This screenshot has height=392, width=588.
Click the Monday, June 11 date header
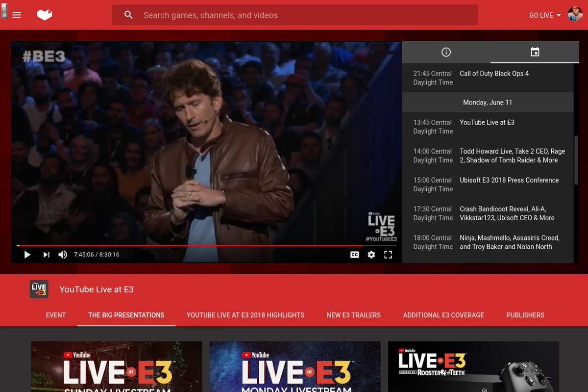[488, 103]
